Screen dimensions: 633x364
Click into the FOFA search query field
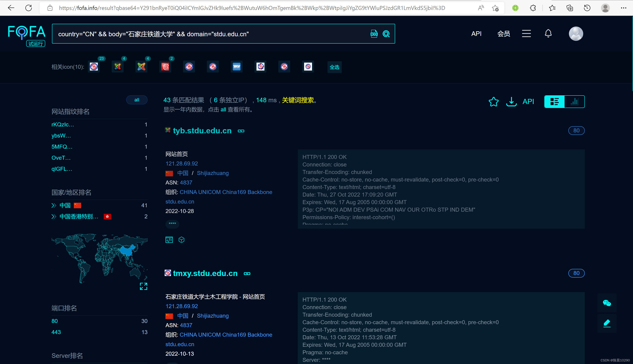210,34
